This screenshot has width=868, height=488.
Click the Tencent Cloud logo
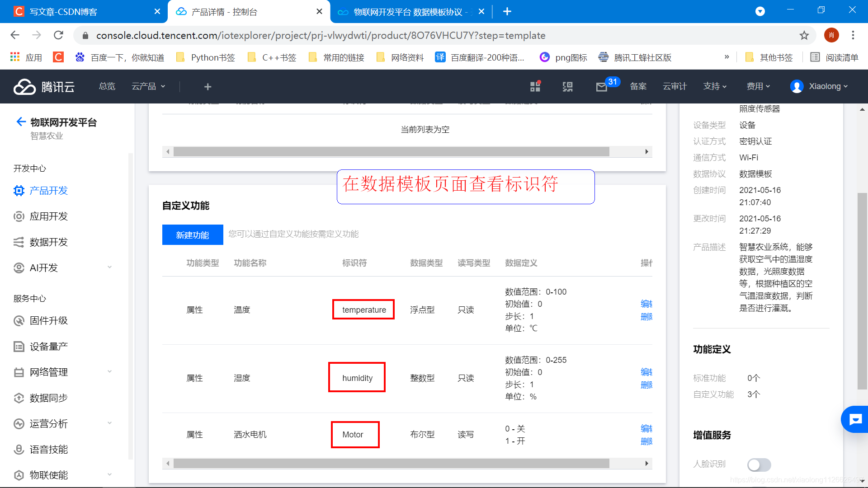[x=44, y=86]
